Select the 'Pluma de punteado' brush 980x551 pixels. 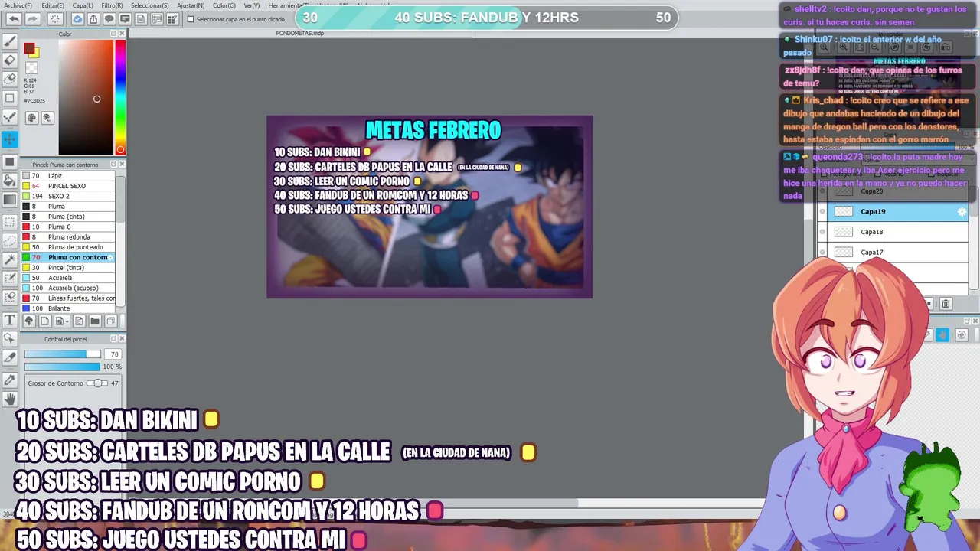[68, 247]
